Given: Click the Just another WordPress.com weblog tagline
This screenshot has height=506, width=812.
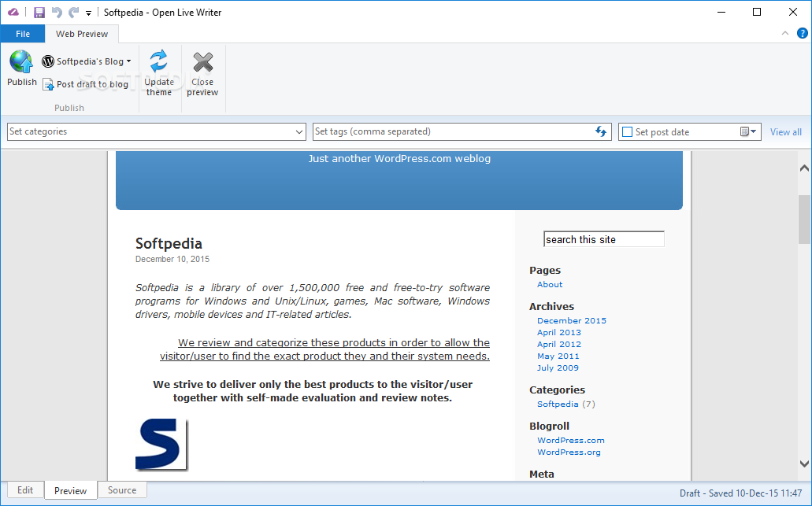Looking at the screenshot, I should 399,159.
